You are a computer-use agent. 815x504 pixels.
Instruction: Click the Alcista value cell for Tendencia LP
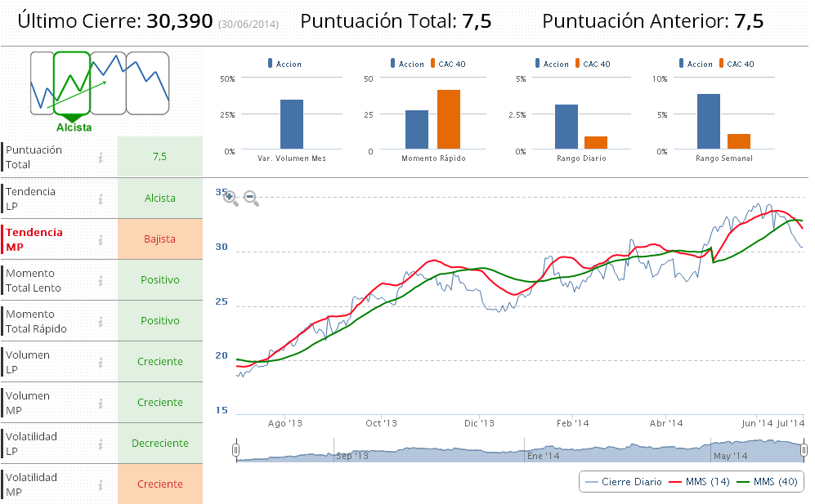pyautogui.click(x=160, y=198)
